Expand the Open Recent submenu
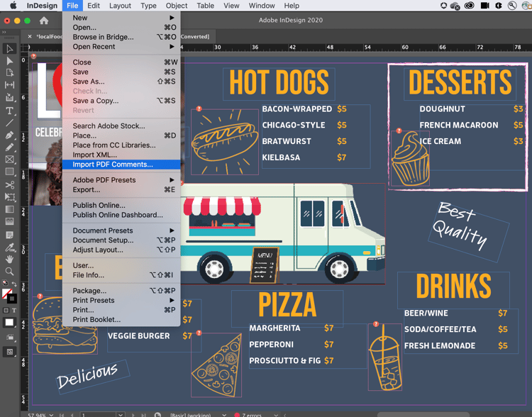Viewport: 532px width, 417px height. tap(121, 47)
